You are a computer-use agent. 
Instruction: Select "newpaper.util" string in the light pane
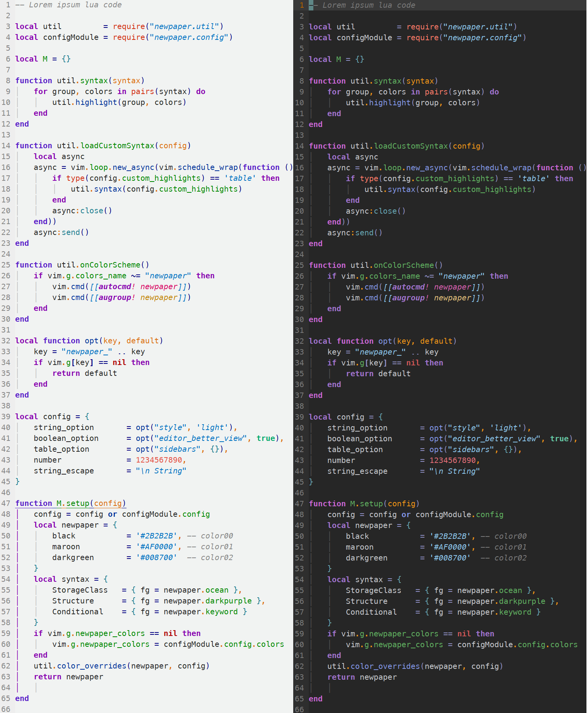point(185,26)
